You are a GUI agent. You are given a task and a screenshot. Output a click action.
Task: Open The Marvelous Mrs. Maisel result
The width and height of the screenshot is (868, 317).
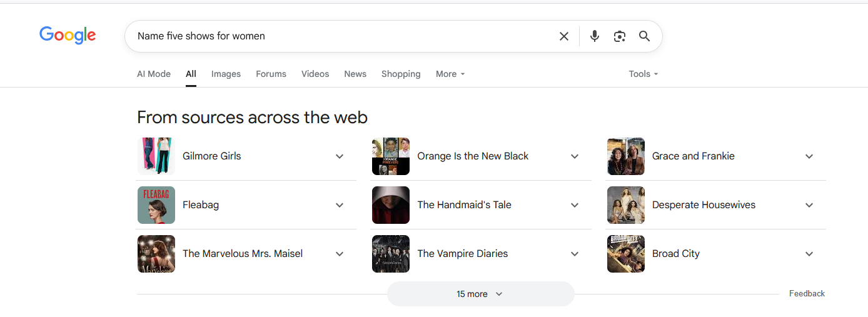tap(243, 254)
